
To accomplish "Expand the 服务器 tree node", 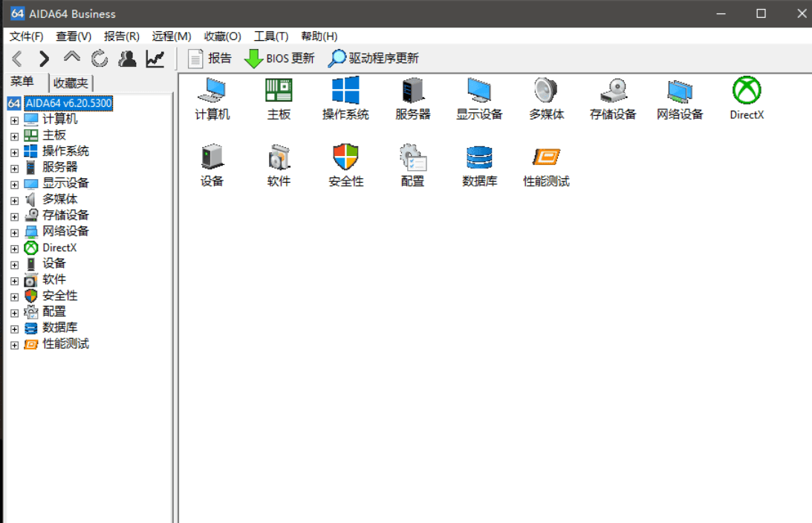I will click(15, 169).
